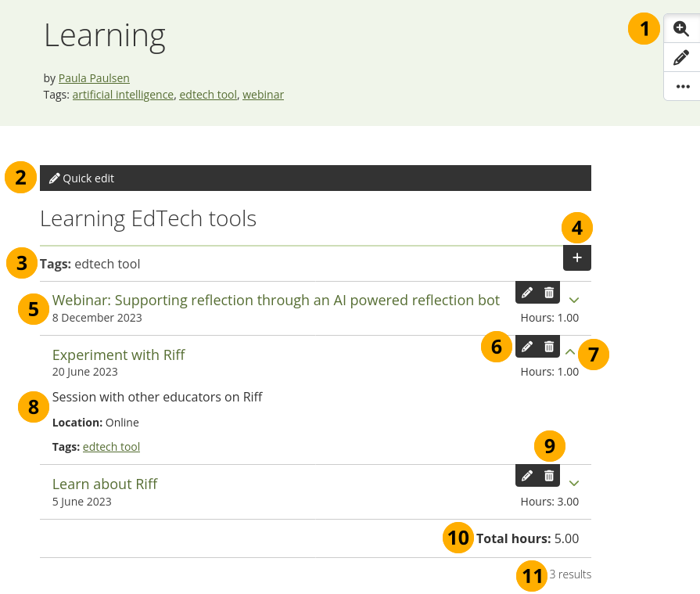This screenshot has height=594, width=700.
Task: Delete the Experiment with Riff activity
Action: point(549,347)
